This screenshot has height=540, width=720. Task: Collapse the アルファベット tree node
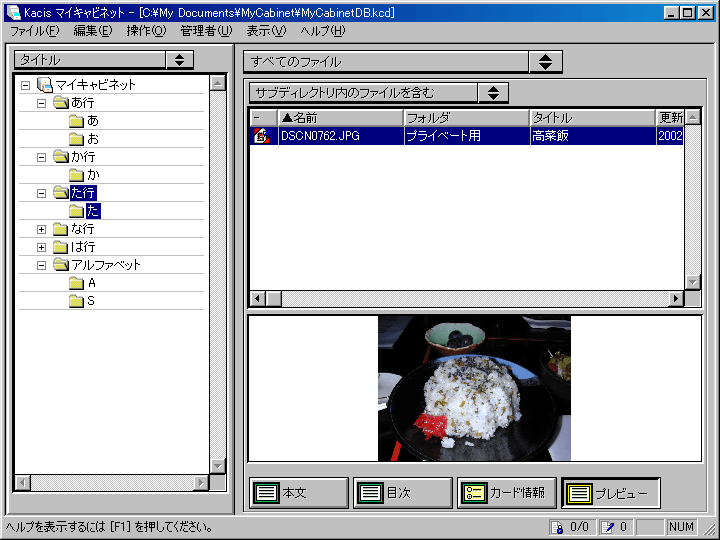point(41,265)
